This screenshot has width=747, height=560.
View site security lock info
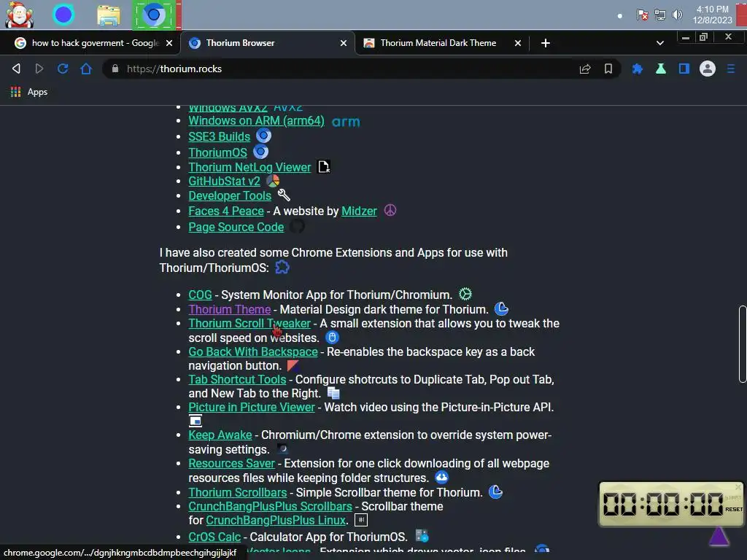[115, 69]
